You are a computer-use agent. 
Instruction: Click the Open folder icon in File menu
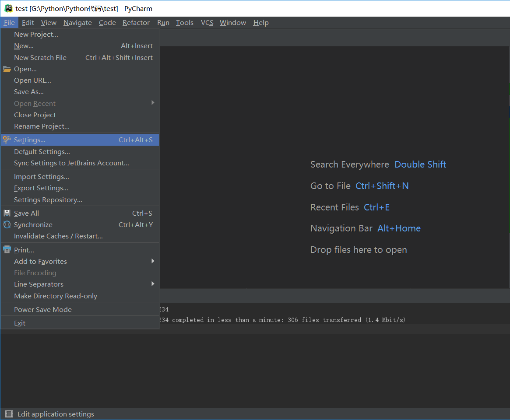click(7, 69)
